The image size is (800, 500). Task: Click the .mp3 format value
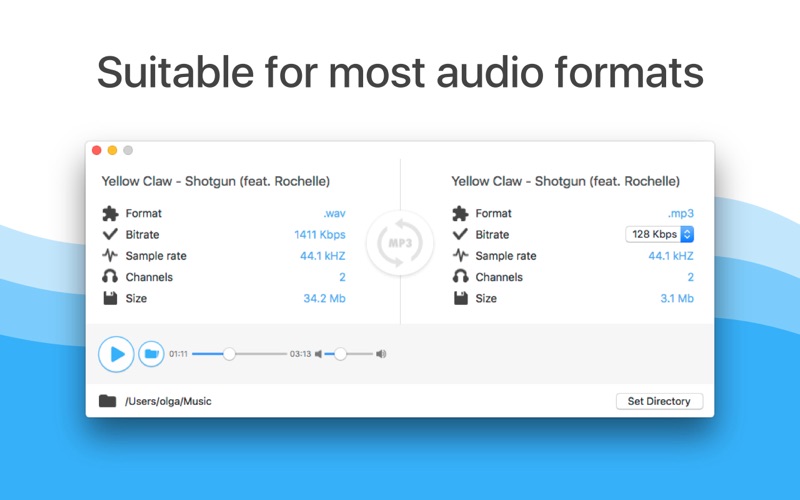point(681,213)
